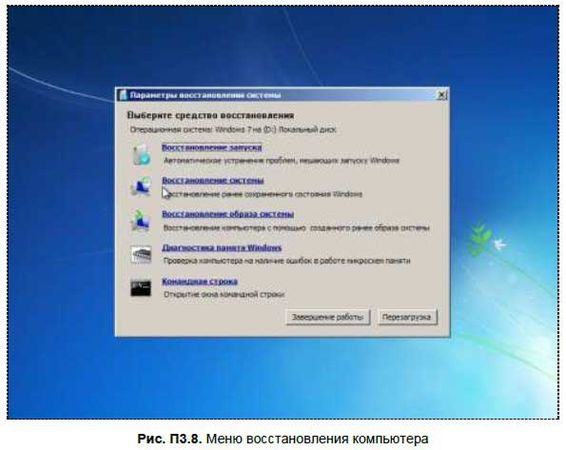Viewport: 566px width, 450px height.
Task: Launch Диагностика памяти Windows
Action: [222, 248]
